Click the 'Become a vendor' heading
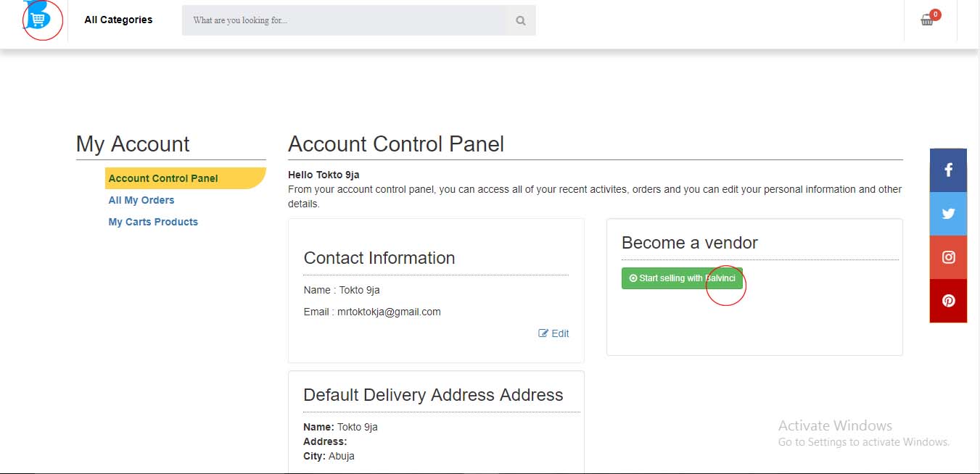 (690, 243)
